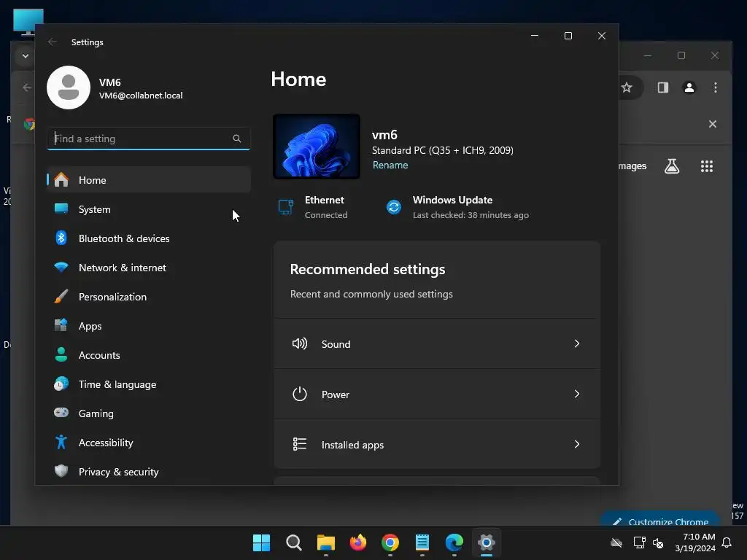Click the Installed apps list icon
This screenshot has width=747, height=560.
[x=300, y=444]
